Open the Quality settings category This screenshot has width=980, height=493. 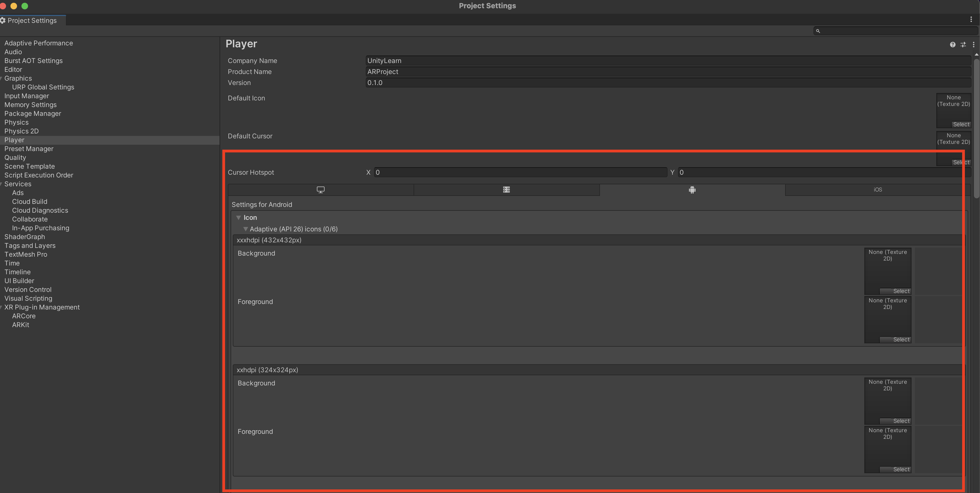15,158
